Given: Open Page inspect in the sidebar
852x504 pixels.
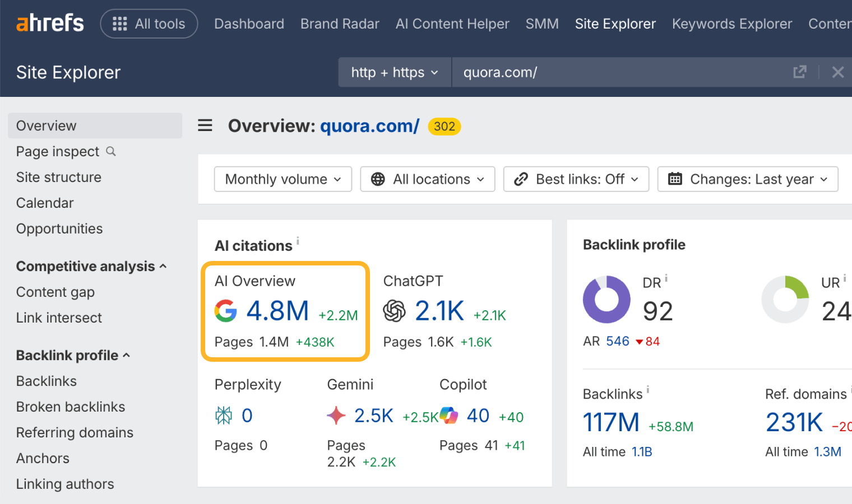Looking at the screenshot, I should click(x=58, y=151).
